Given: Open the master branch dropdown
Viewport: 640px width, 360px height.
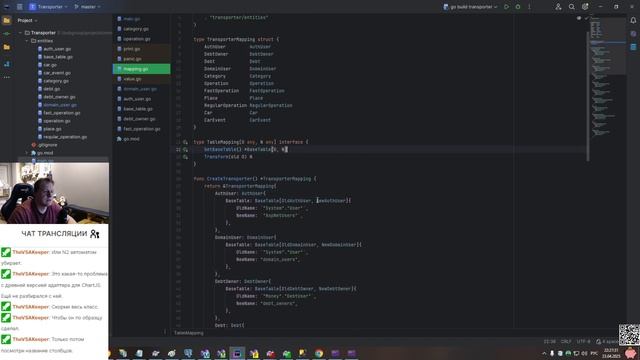Looking at the screenshot, I should pyautogui.click(x=87, y=7).
